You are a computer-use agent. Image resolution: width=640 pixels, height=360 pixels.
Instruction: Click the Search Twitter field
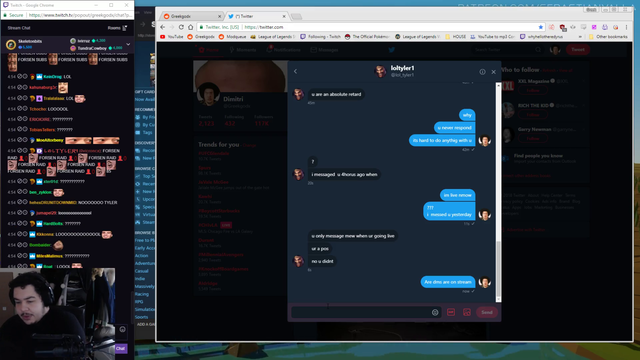(x=507, y=50)
